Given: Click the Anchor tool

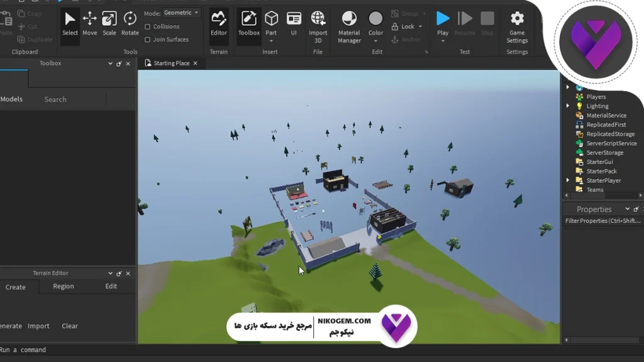Looking at the screenshot, I should 406,40.
